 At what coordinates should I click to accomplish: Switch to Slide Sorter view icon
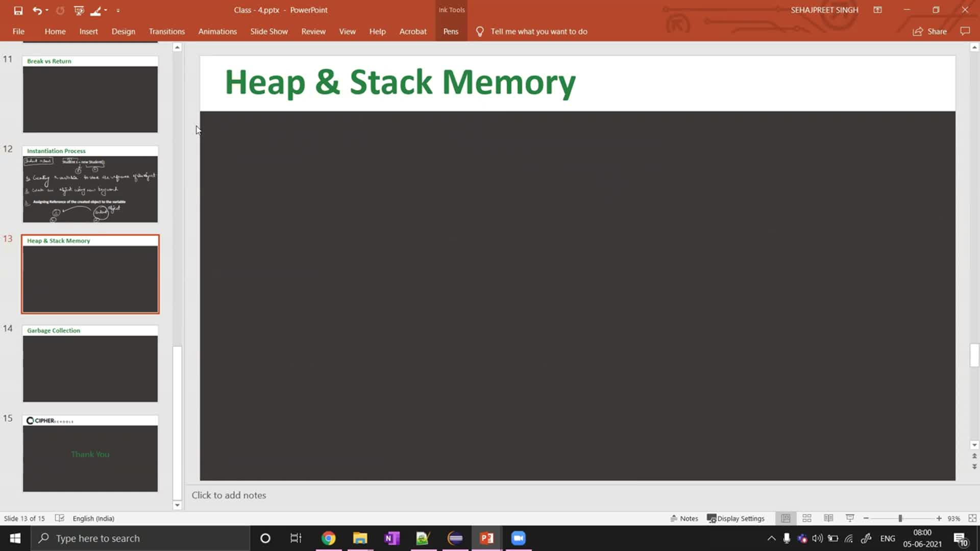click(x=806, y=518)
